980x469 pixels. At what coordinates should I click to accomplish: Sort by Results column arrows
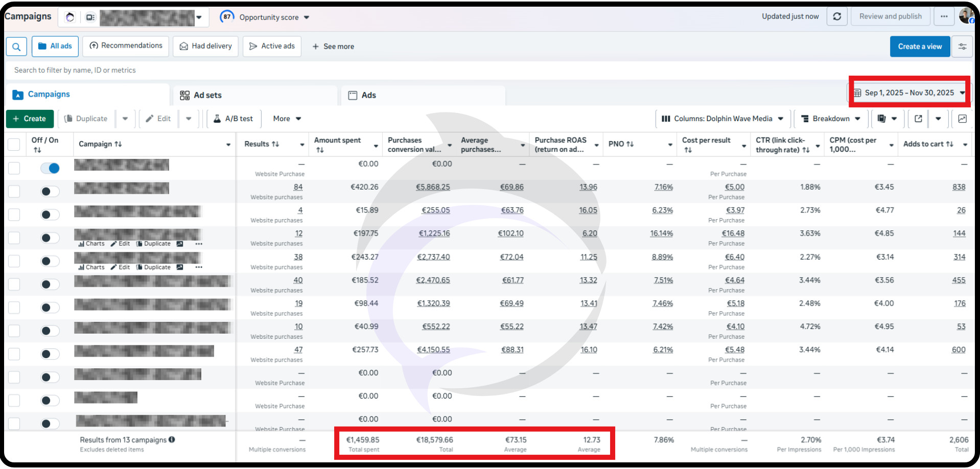pyautogui.click(x=275, y=144)
